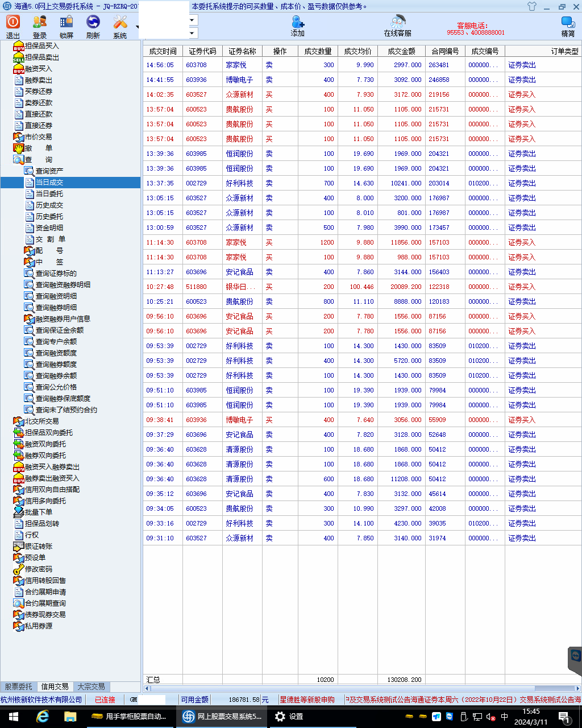Open 查询保证金余额 margin balance

pyautogui.click(x=59, y=330)
